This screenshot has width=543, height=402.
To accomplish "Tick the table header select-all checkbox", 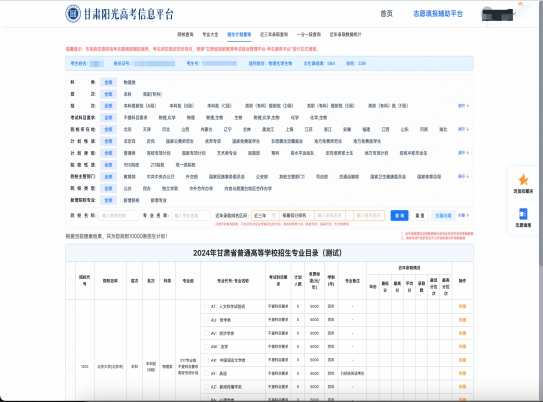I will pos(71,281).
